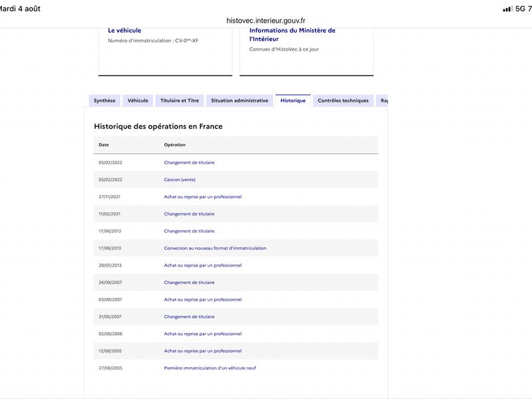532x399 pixels.
Task: Click Achat ou reprise dated 03/08/2007
Action: pyautogui.click(x=203, y=300)
